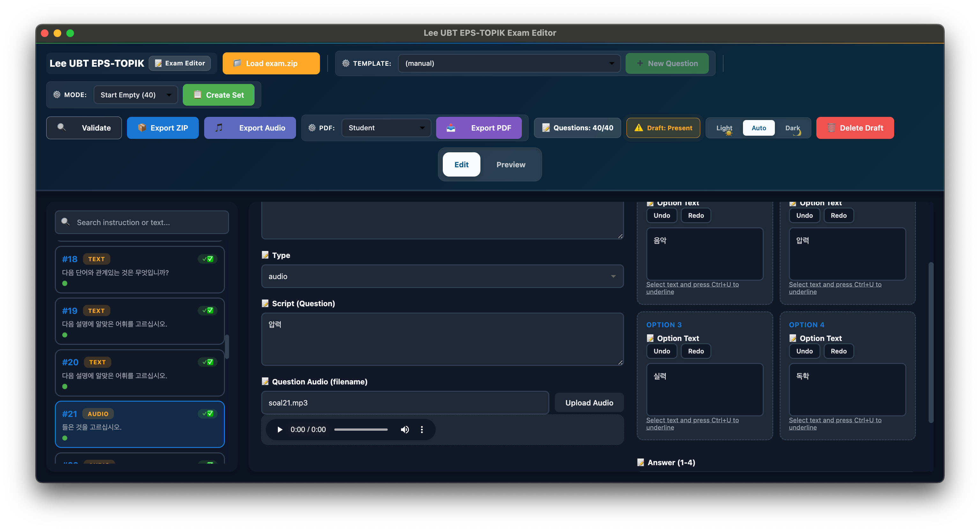Click the Export ZIP button
The image size is (980, 530).
162,128
